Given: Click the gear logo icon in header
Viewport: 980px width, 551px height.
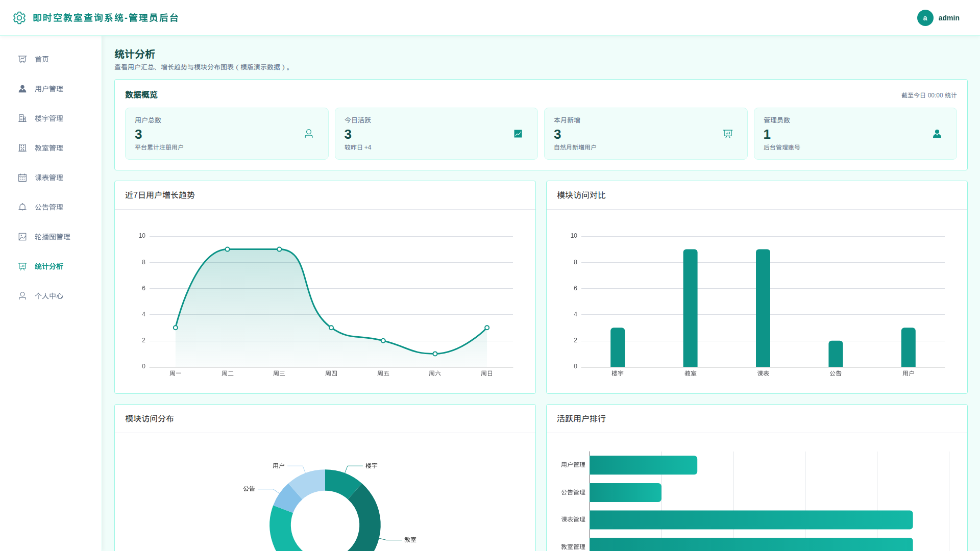Looking at the screenshot, I should [19, 18].
